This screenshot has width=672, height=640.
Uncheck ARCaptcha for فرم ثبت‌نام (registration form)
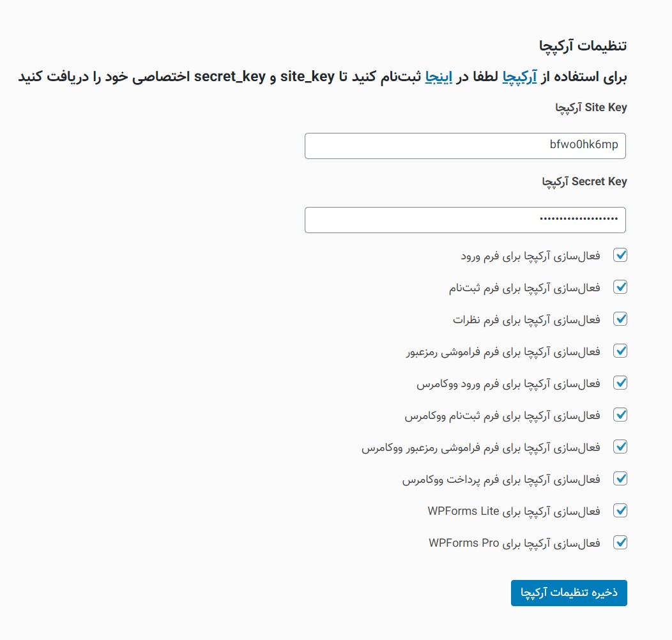tap(620, 287)
